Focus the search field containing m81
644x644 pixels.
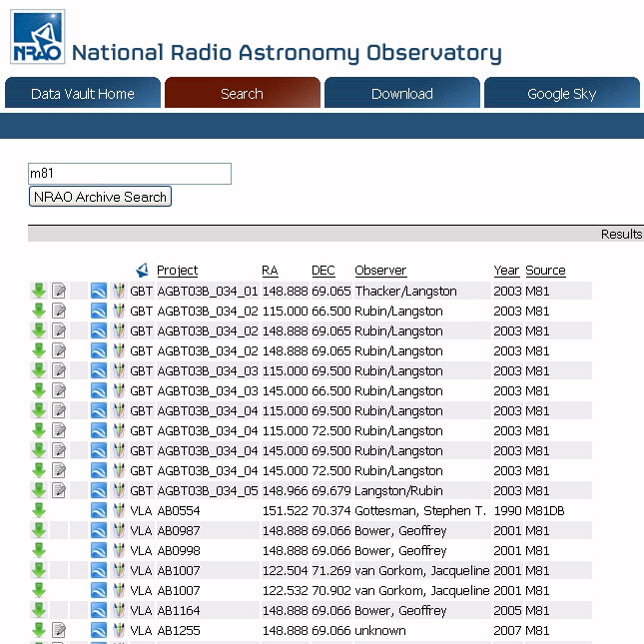tap(130, 174)
